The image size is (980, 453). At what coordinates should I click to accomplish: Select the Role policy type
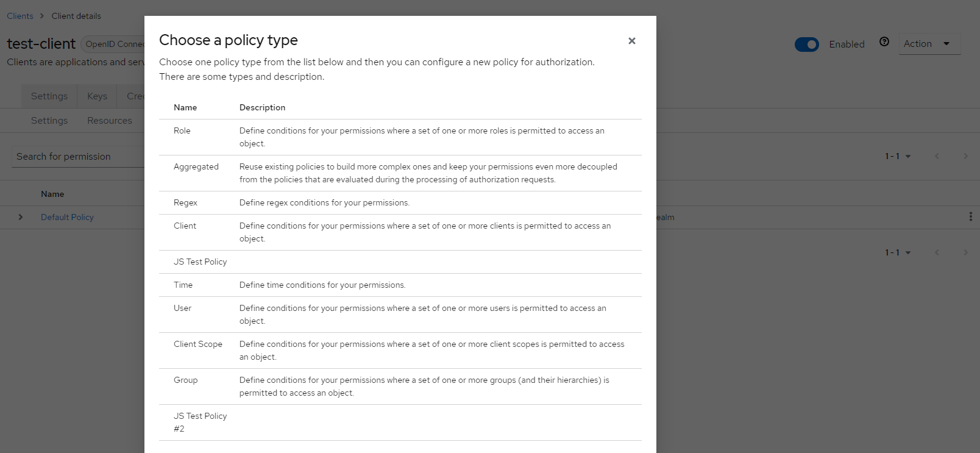coord(182,130)
